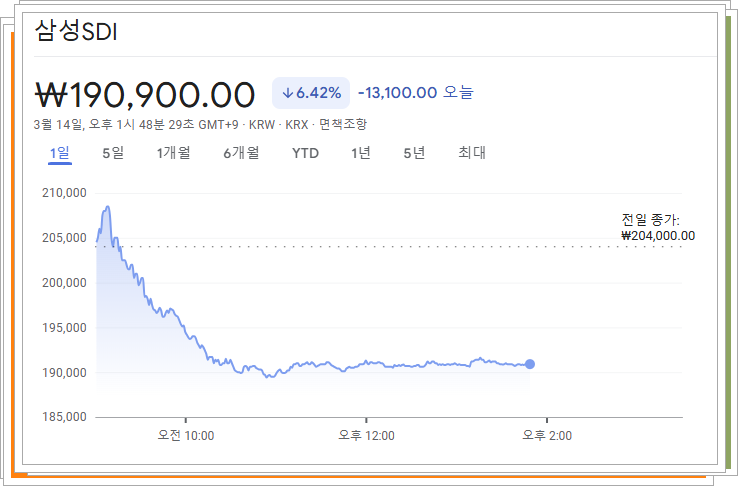
Task: Click the -13,100.00 오늘 change text
Action: 416,93
